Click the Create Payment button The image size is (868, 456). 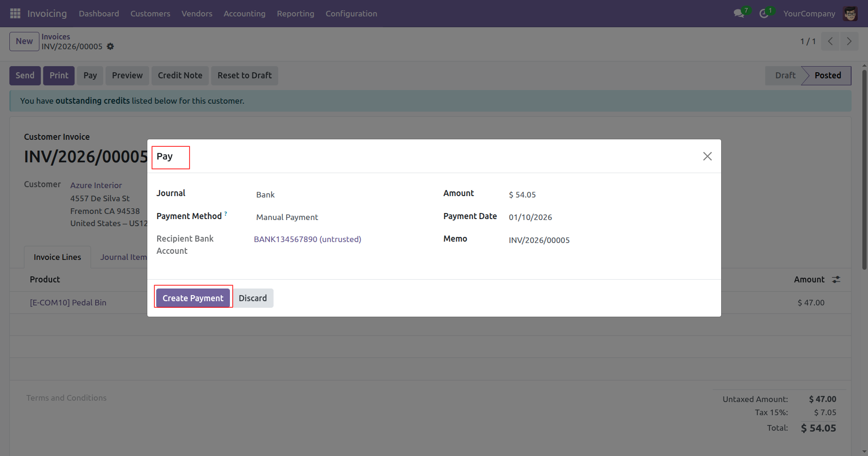click(x=193, y=298)
